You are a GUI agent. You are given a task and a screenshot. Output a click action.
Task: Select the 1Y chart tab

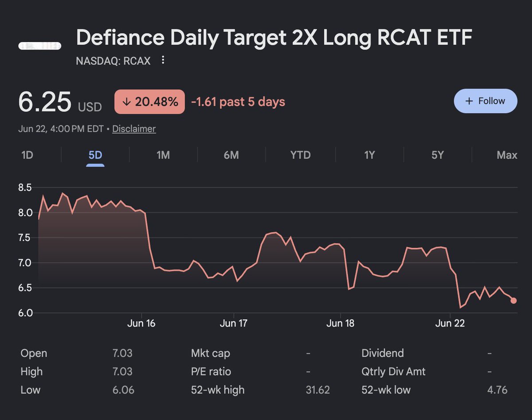(x=369, y=155)
